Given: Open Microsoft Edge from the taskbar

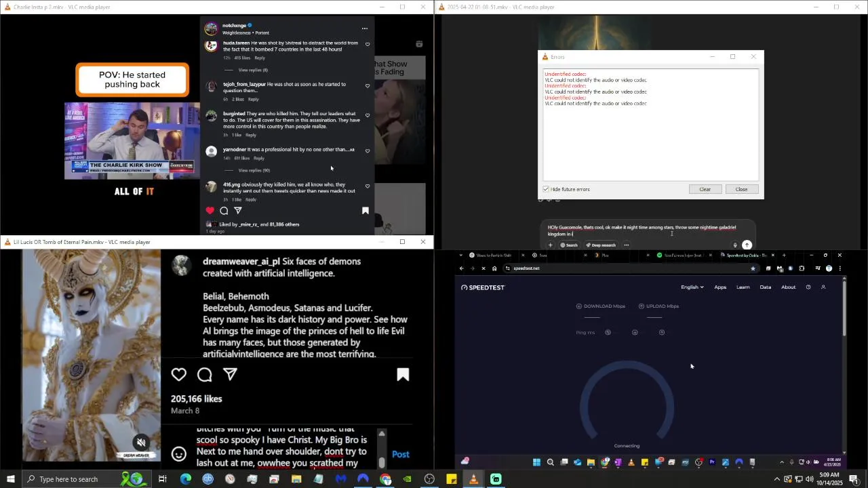Looking at the screenshot, I should 186,479.
